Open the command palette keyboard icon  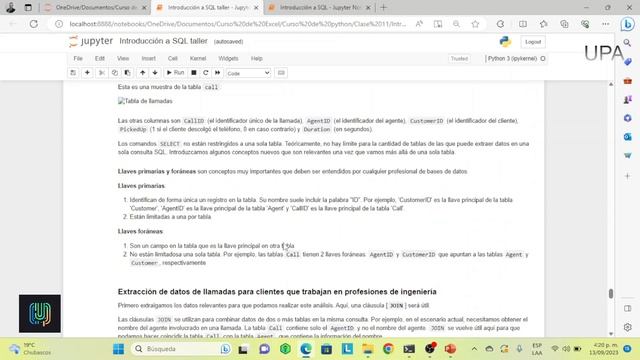pyautogui.click(x=281, y=73)
